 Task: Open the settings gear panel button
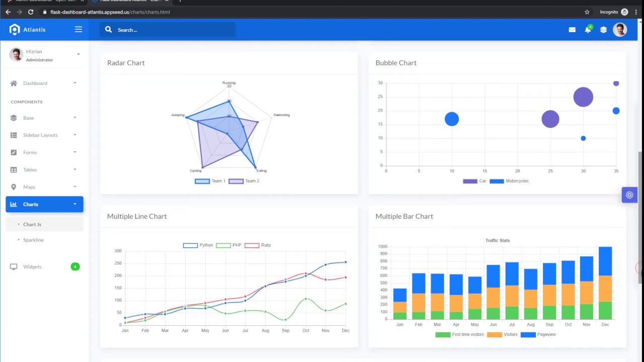(x=629, y=195)
